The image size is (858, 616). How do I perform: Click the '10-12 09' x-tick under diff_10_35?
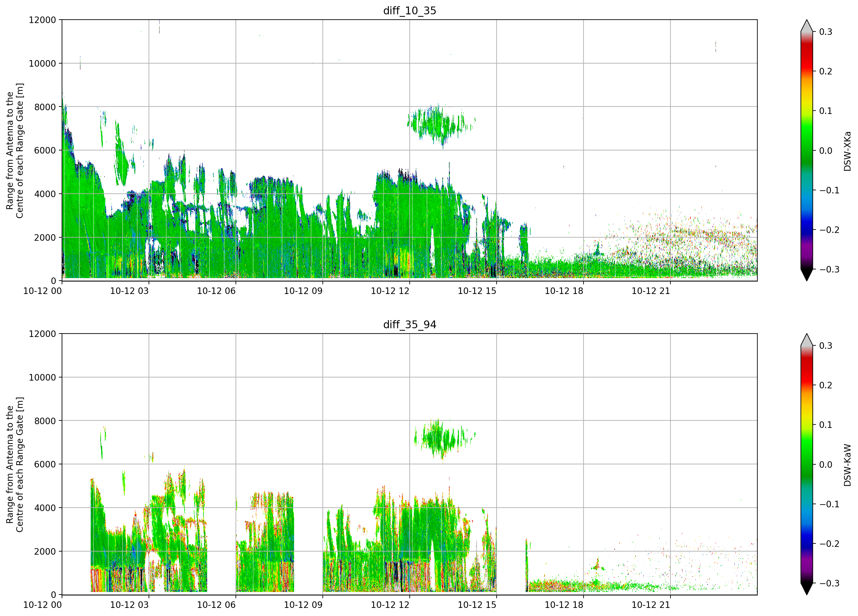(x=303, y=291)
